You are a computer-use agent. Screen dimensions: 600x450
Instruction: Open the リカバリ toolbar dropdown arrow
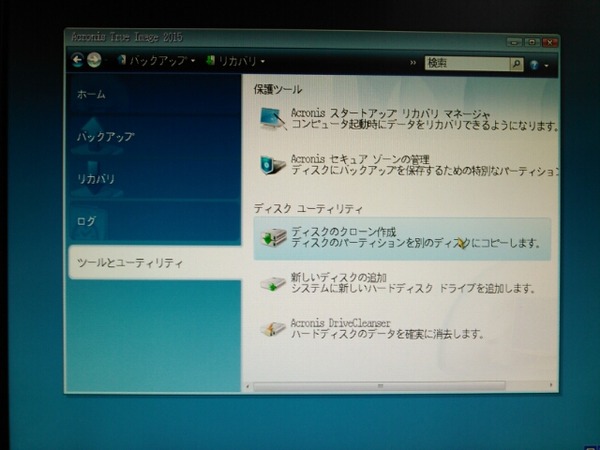coord(263,61)
